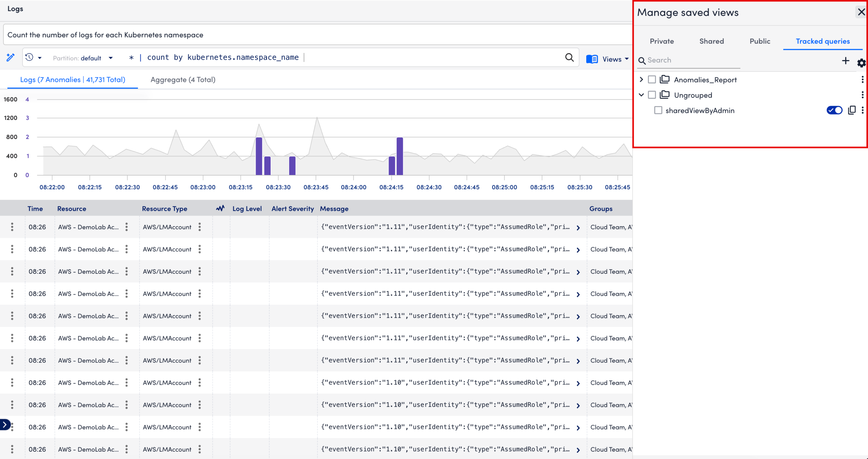Viewport: 868px width, 459px height.
Task: Click the anomaly column waveform icon
Action: [x=220, y=208]
